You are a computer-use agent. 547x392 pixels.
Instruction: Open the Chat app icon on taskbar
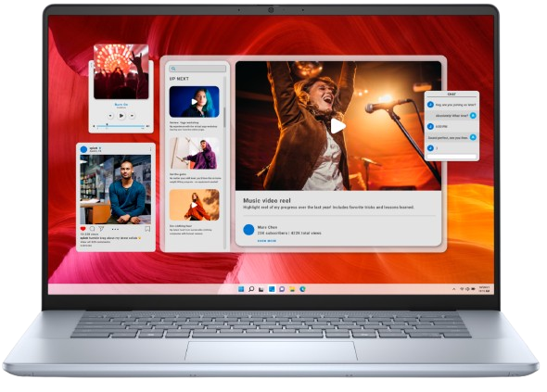tap(282, 289)
